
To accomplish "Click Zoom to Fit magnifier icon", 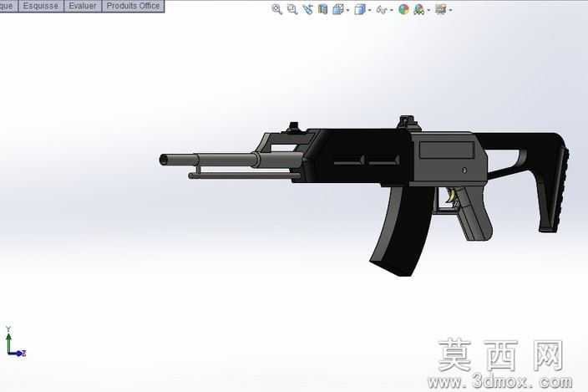I will [276, 9].
